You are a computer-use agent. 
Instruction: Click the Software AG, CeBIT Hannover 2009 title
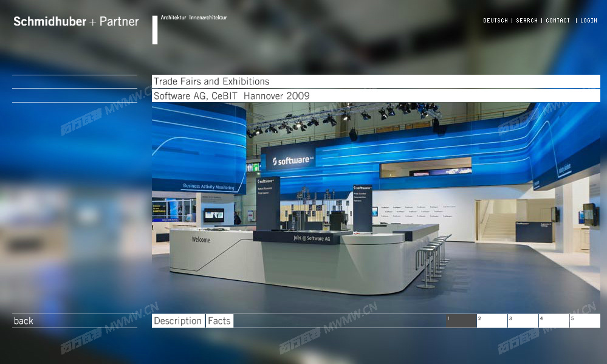tap(376, 95)
